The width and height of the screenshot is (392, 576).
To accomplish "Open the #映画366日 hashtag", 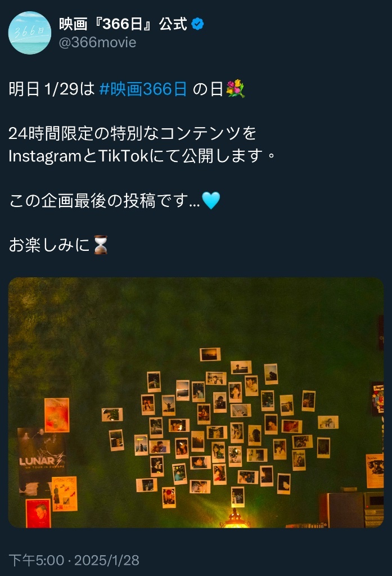I will 143,89.
